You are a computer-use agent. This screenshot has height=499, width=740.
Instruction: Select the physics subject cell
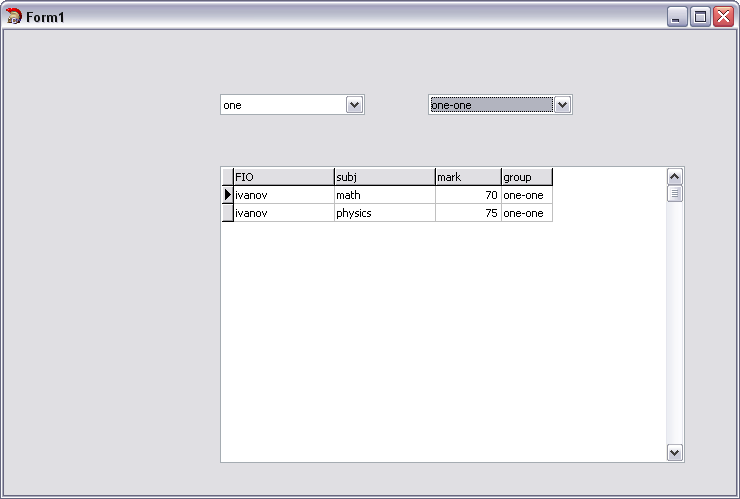(x=384, y=213)
